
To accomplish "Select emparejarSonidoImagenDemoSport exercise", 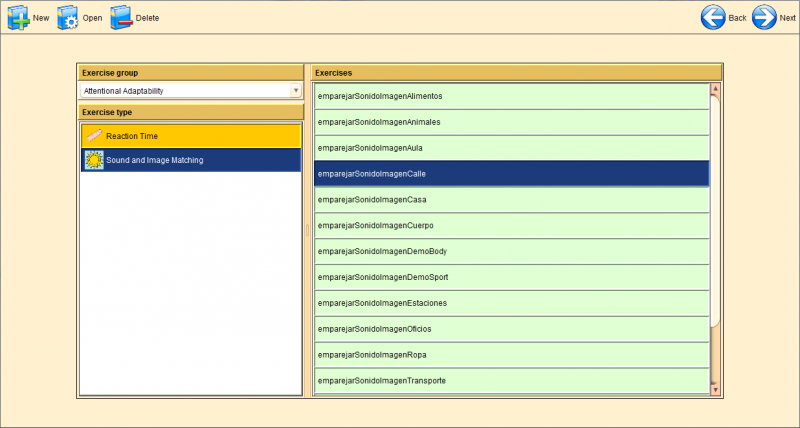I will coord(512,278).
